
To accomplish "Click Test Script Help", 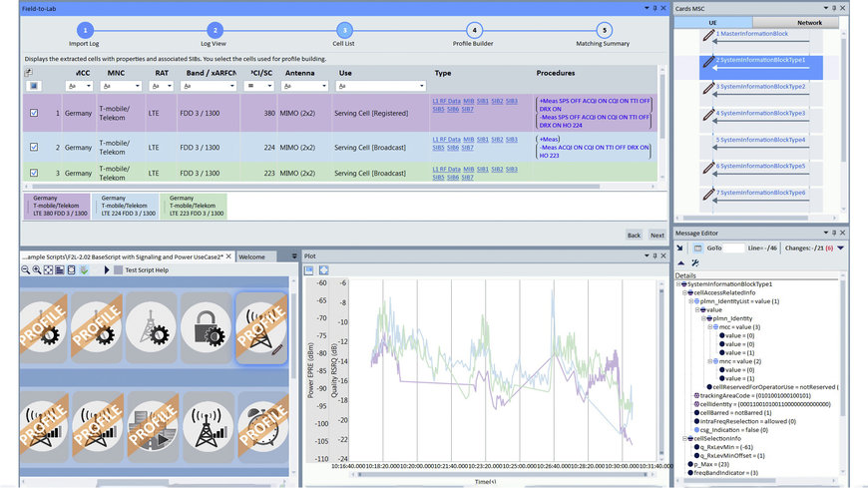I will tap(147, 270).
